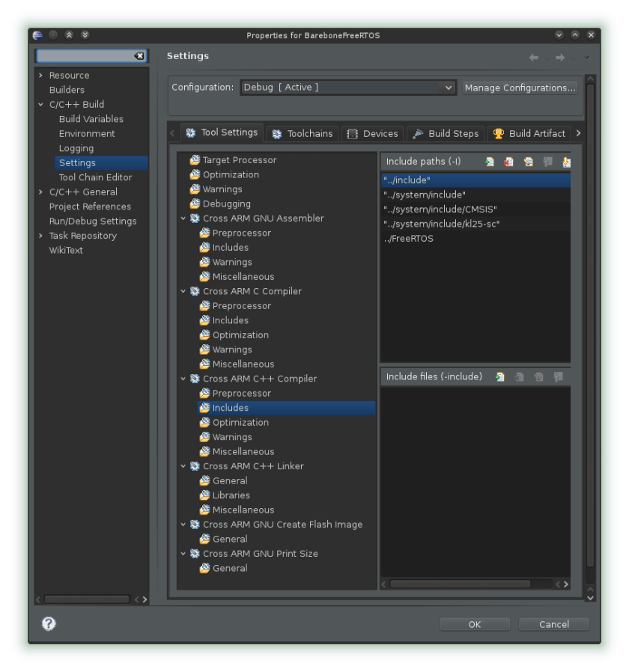Click Add icon for Include files
This screenshot has width=629, height=672.
click(x=499, y=377)
